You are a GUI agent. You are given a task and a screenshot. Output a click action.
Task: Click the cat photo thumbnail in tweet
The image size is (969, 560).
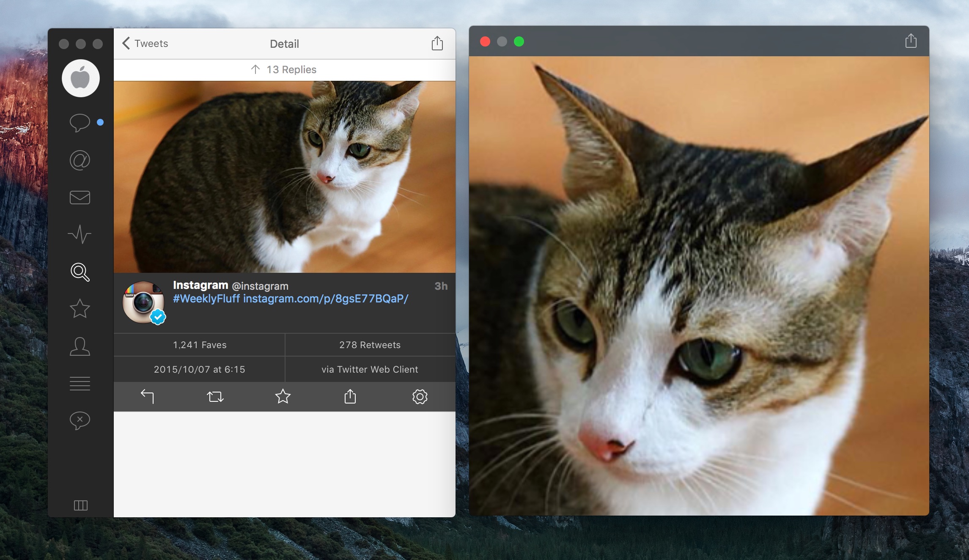284,177
